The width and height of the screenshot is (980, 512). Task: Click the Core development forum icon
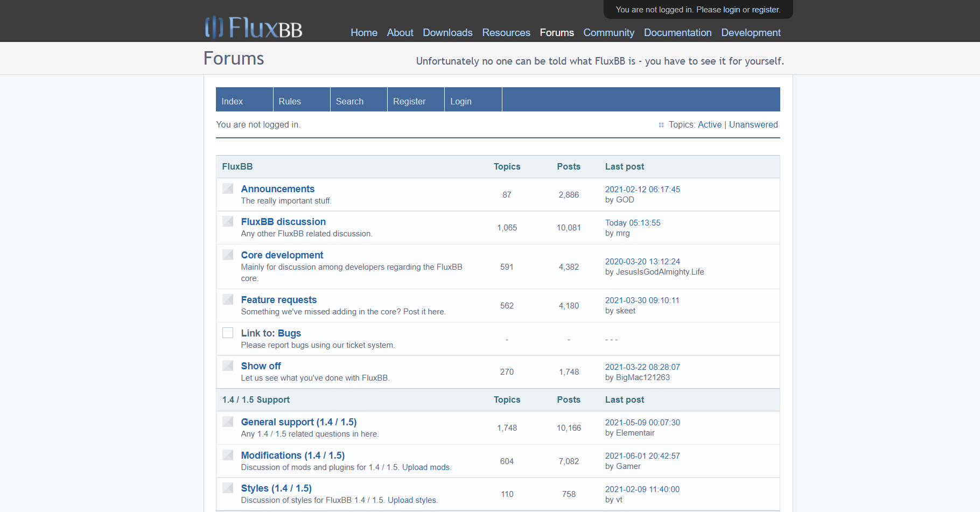click(228, 255)
